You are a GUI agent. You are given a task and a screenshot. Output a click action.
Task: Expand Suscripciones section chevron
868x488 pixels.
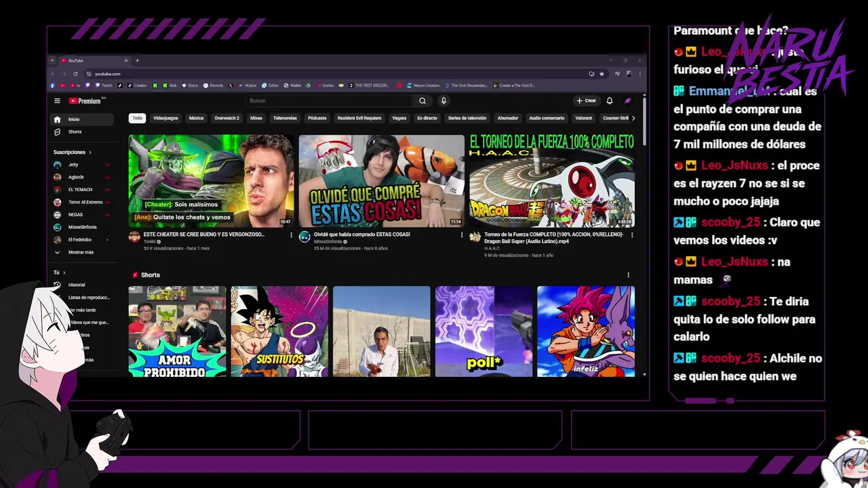coord(90,152)
